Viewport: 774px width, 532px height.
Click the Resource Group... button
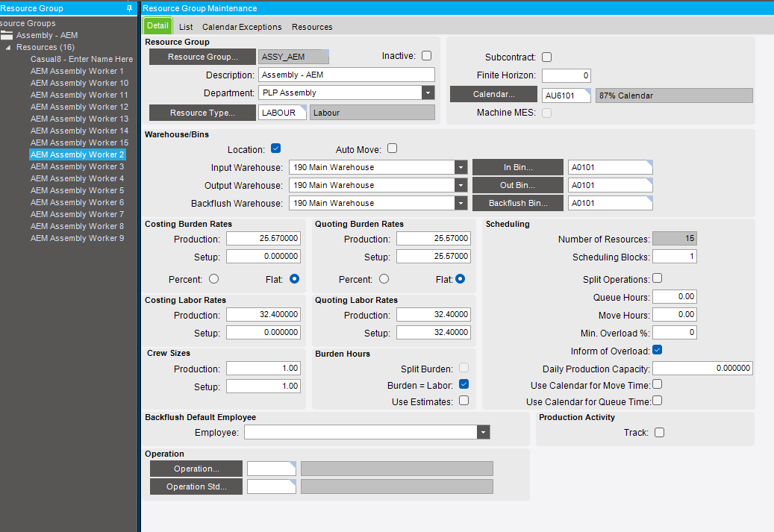202,57
